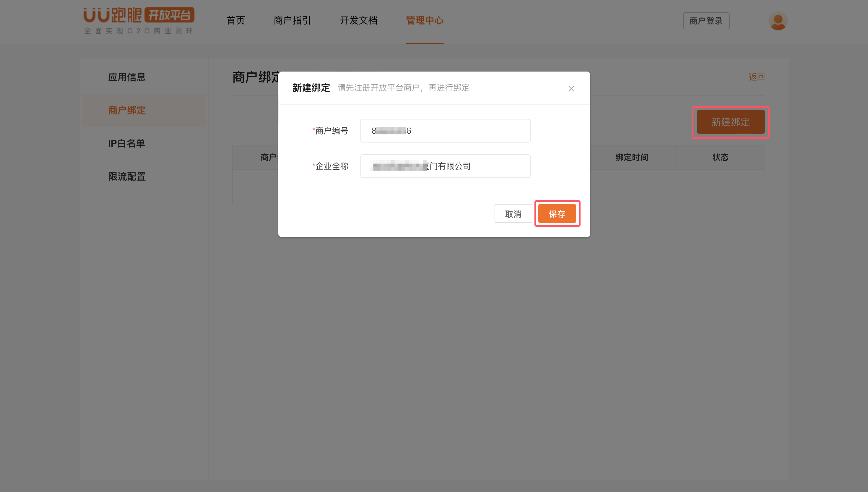This screenshot has height=492, width=868.
Task: Click the 保存 button
Action: pyautogui.click(x=557, y=213)
